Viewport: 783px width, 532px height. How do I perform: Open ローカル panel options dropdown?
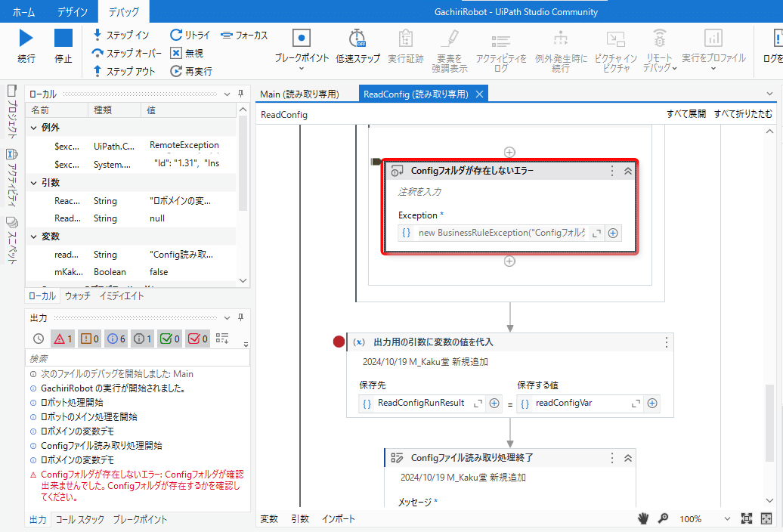click(227, 94)
